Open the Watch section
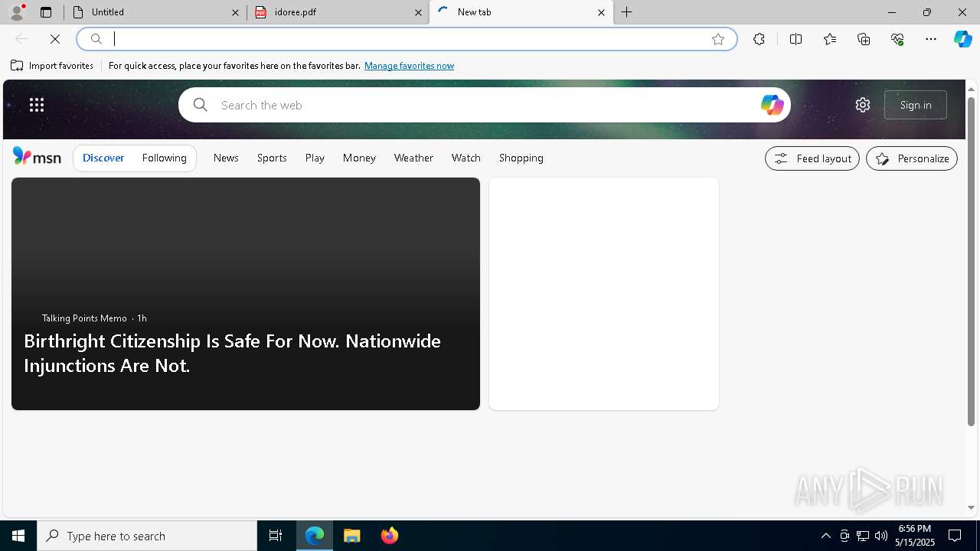The width and height of the screenshot is (980, 551). pyautogui.click(x=465, y=158)
